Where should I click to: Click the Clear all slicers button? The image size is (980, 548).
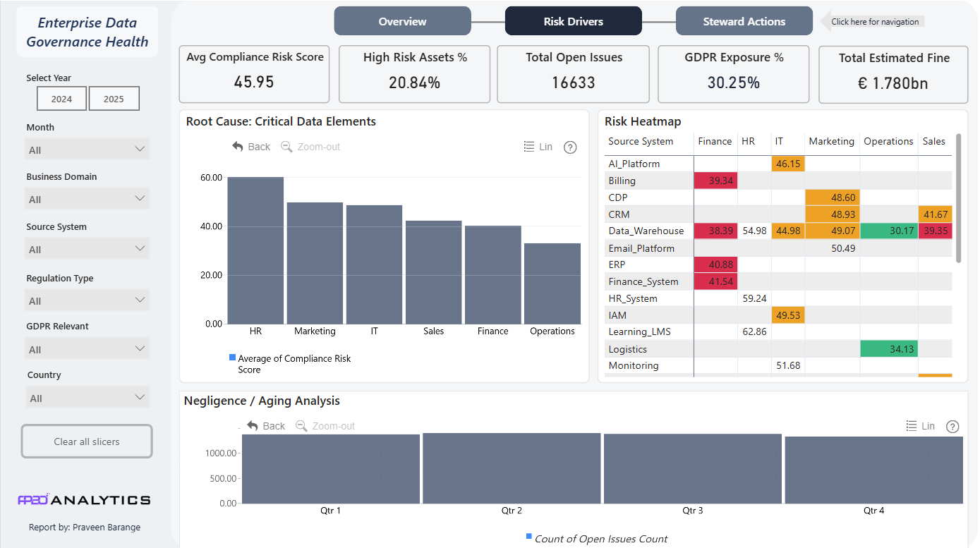click(87, 442)
